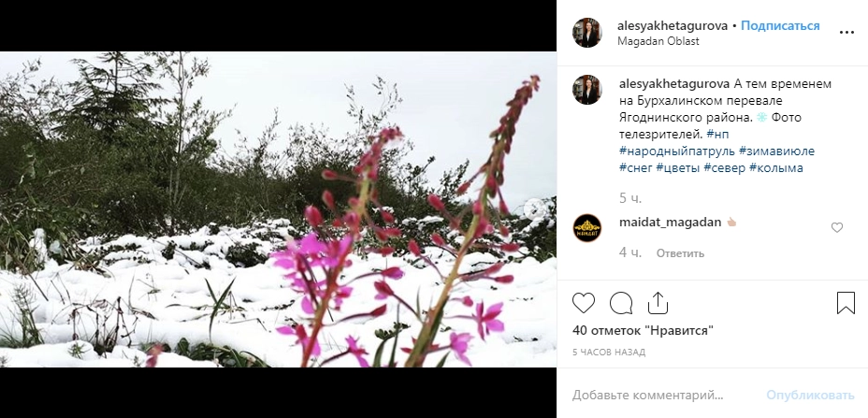
Task: Open maidat_magadan avatar icon
Action: [x=586, y=227]
